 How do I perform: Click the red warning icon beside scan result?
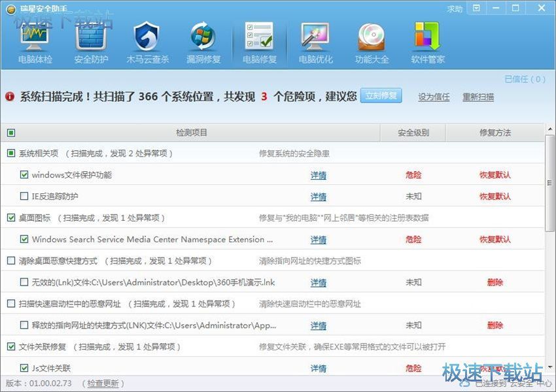(10, 96)
